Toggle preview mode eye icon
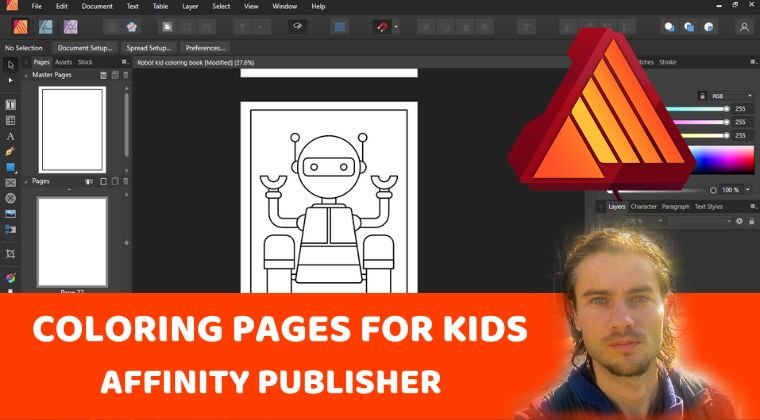The image size is (760, 420). pyautogui.click(x=298, y=27)
